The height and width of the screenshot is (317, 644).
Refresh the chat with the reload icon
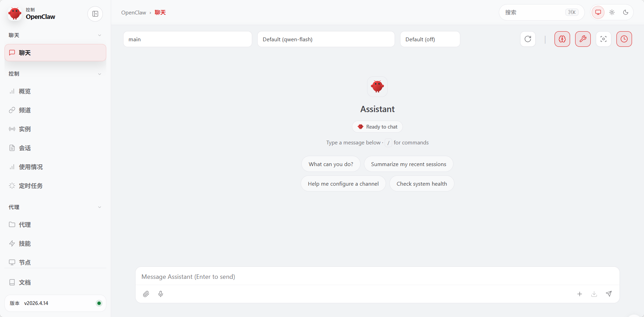tap(528, 39)
